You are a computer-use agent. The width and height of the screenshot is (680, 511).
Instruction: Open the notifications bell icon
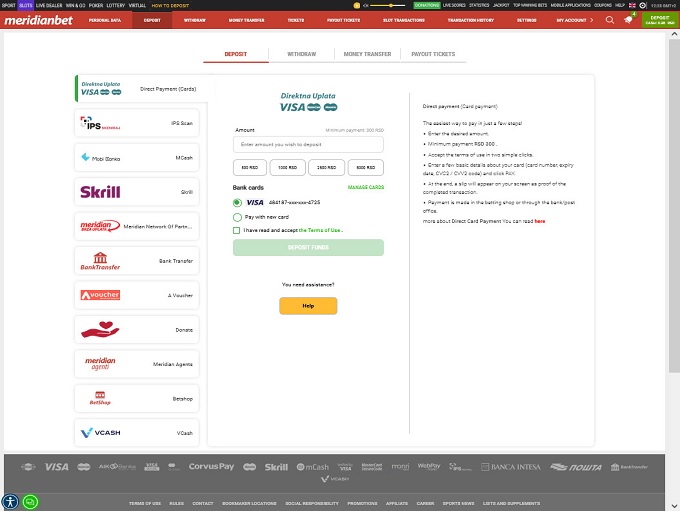pos(628,19)
